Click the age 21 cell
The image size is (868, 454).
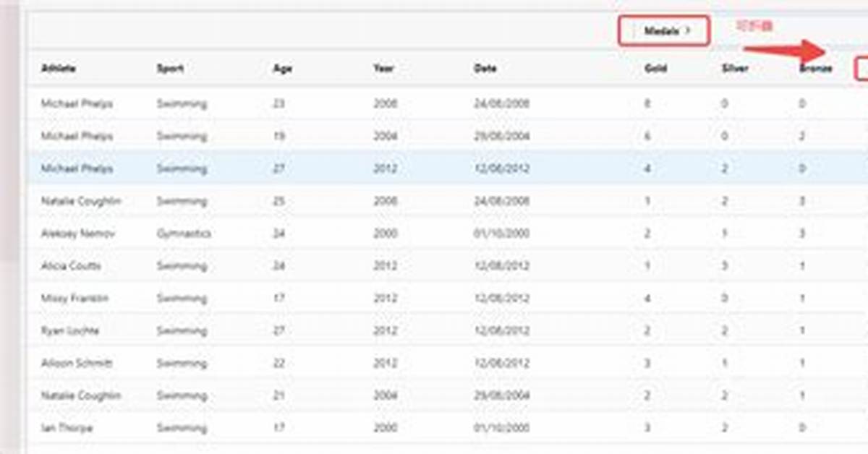[x=278, y=396]
